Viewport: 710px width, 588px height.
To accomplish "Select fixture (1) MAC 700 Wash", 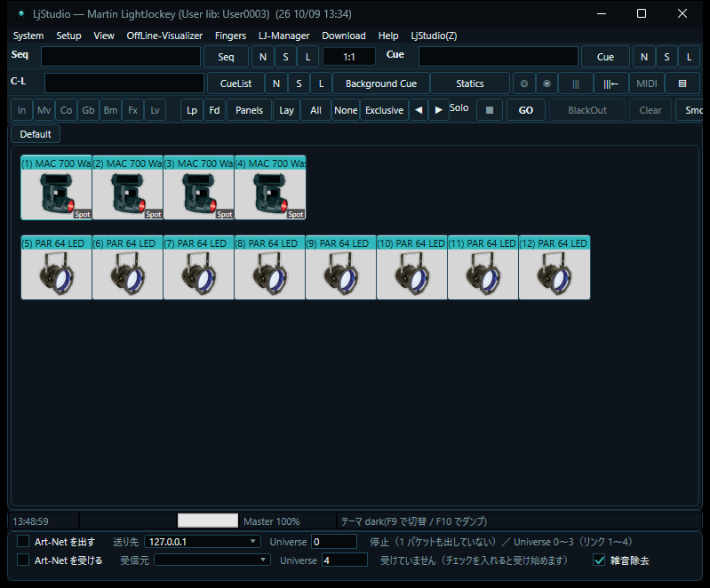I will coord(57,187).
